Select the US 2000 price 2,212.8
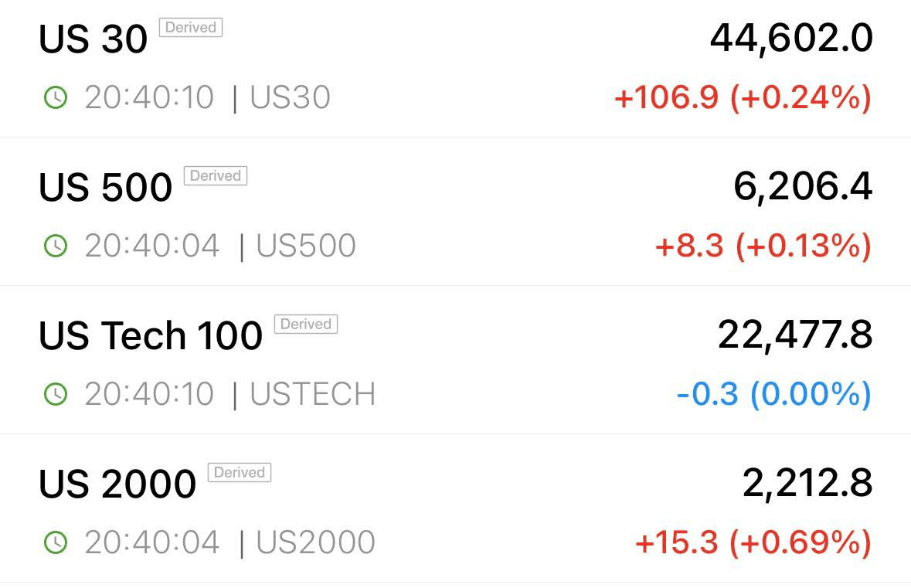Screen dimensions: 911x588 [807, 484]
